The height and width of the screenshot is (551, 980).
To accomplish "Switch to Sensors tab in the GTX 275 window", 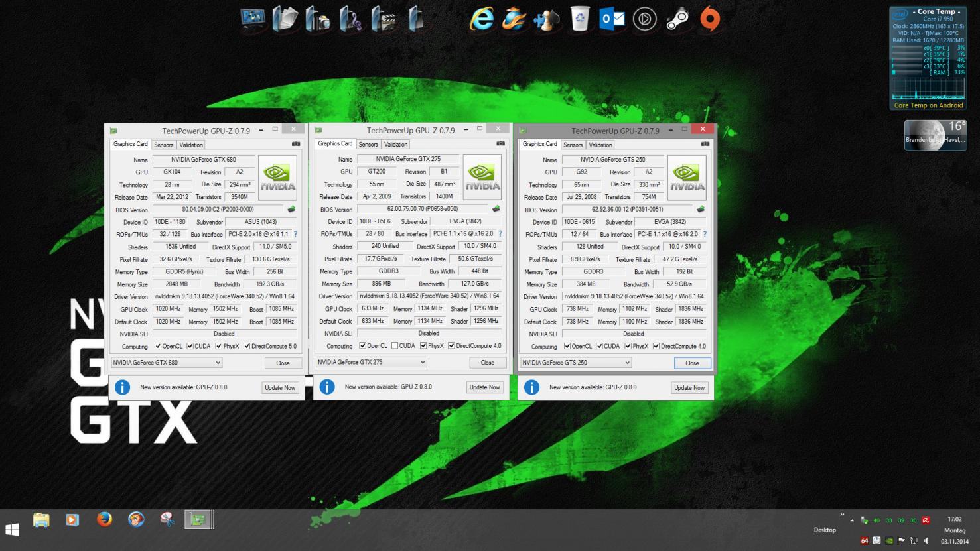I will click(368, 144).
